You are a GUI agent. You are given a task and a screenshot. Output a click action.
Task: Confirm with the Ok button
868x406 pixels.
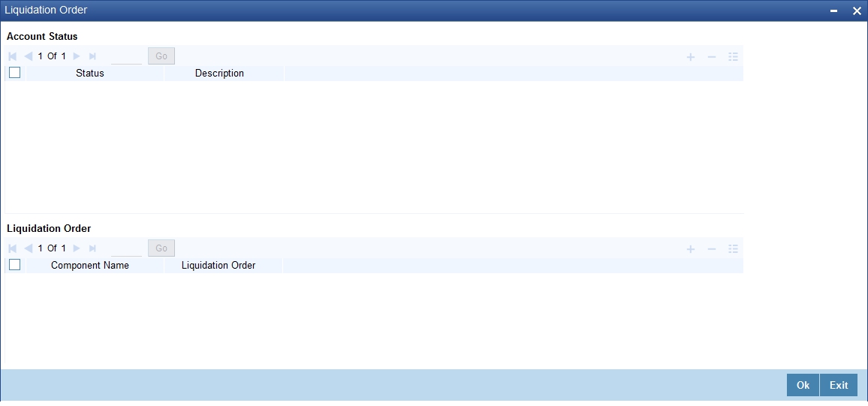803,385
